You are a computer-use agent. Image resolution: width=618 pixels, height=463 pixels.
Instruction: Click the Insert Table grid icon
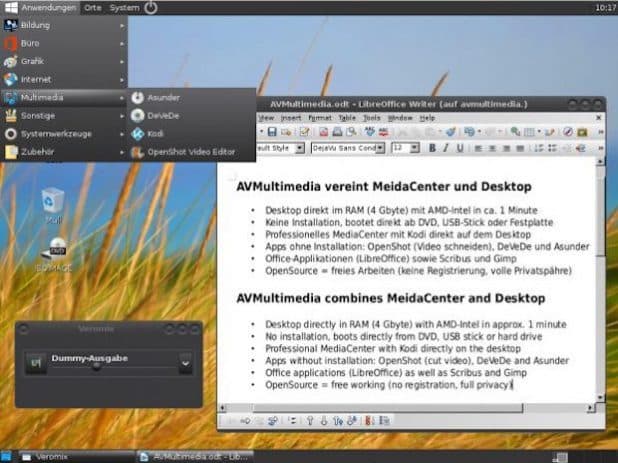529,132
